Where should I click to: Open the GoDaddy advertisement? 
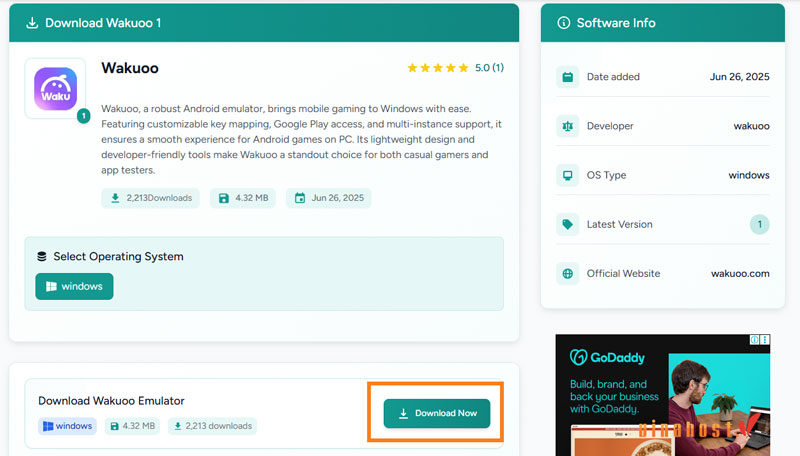click(663, 395)
